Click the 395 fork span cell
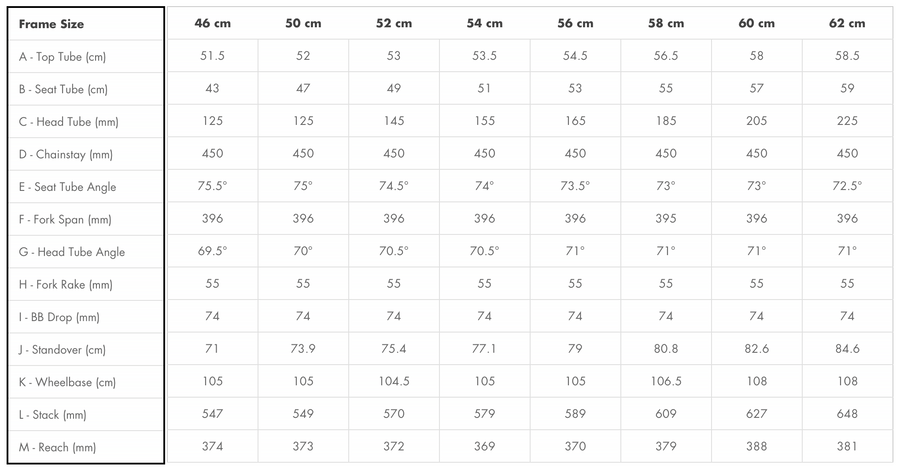900x468 pixels. point(666,219)
